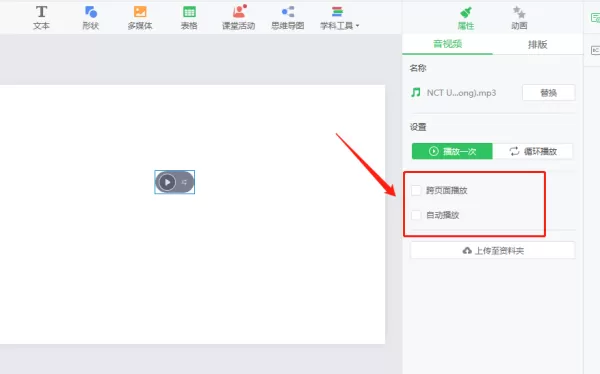Click 上传至资料夹 upload button
This screenshot has height=374, width=600.
point(493,251)
